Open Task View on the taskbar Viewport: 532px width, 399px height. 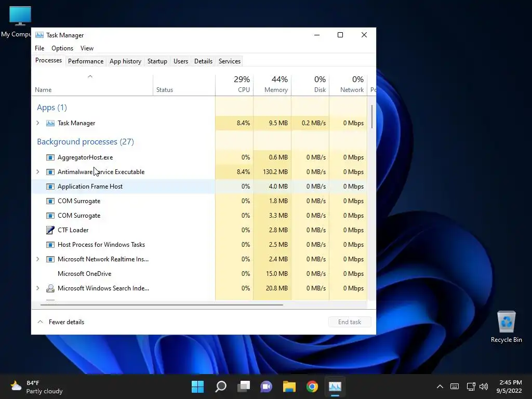[x=243, y=387]
